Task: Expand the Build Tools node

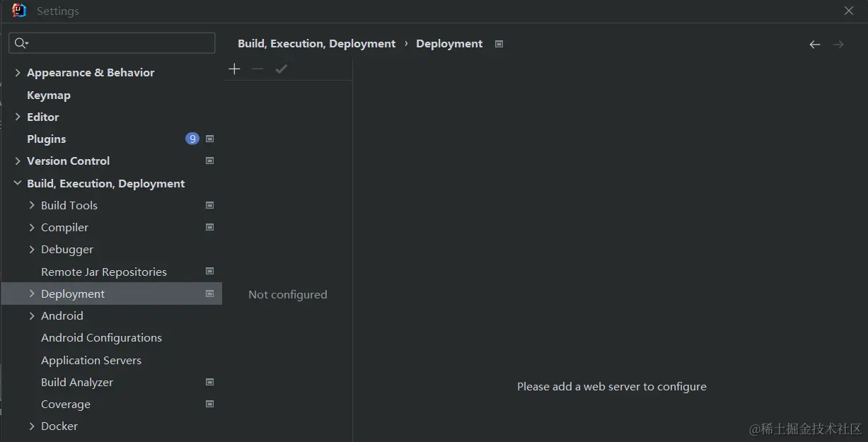Action: click(x=32, y=205)
